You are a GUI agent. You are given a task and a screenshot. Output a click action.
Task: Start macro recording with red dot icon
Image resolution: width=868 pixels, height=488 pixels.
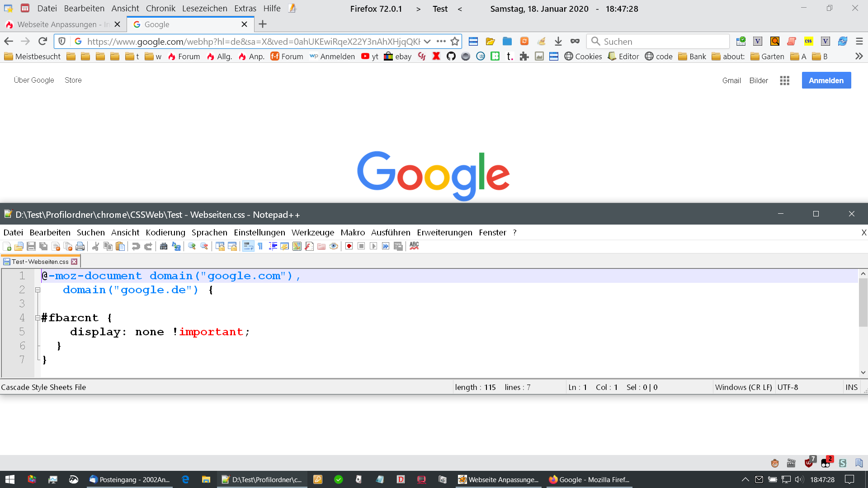(x=349, y=246)
